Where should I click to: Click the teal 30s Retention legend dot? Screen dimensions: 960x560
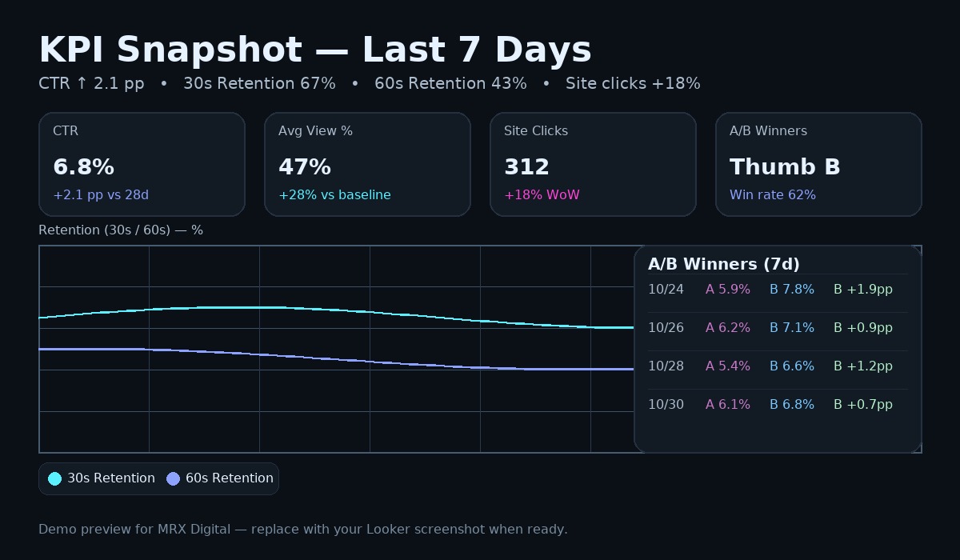54,478
